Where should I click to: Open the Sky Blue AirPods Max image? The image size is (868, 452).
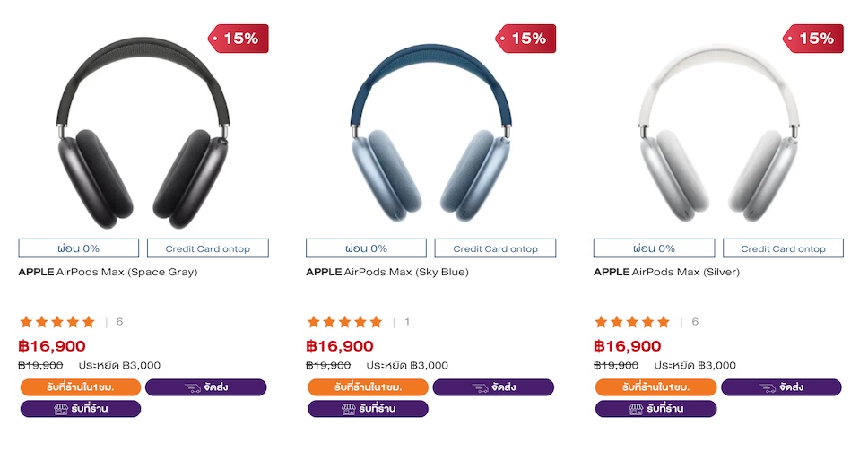point(430,135)
